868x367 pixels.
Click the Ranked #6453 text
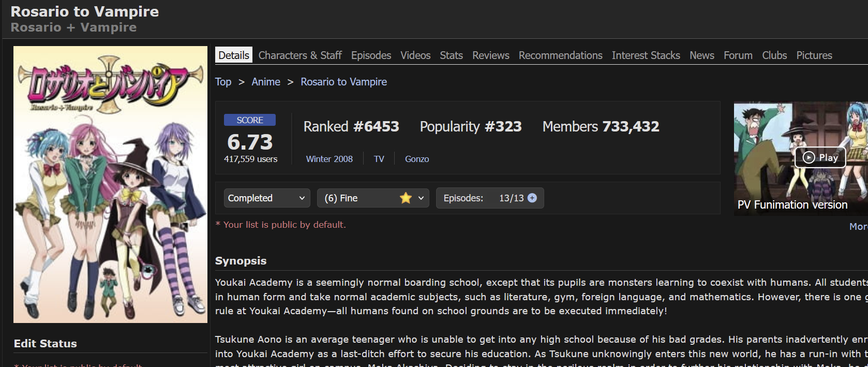coord(351,126)
